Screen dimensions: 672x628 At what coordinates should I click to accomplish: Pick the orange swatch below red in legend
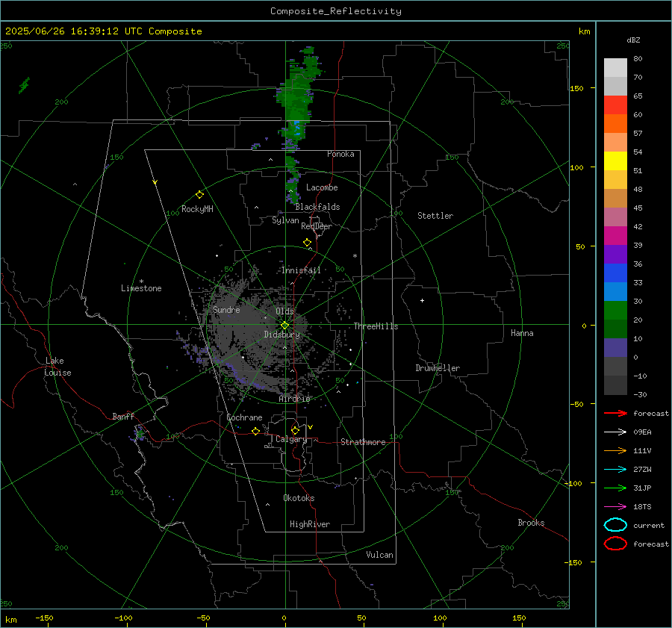pos(615,123)
